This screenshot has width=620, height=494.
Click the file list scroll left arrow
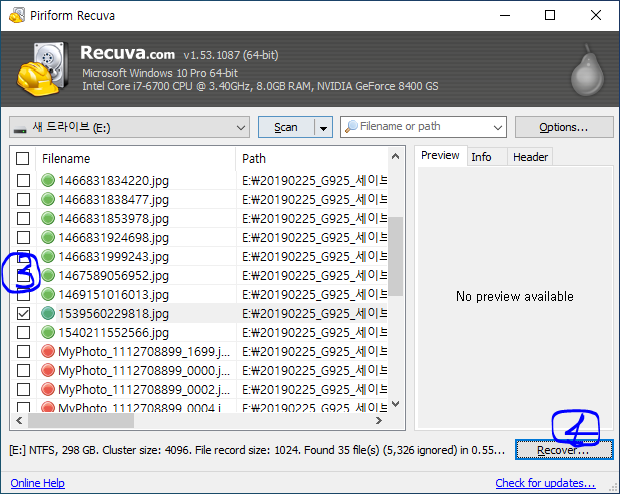[x=19, y=420]
